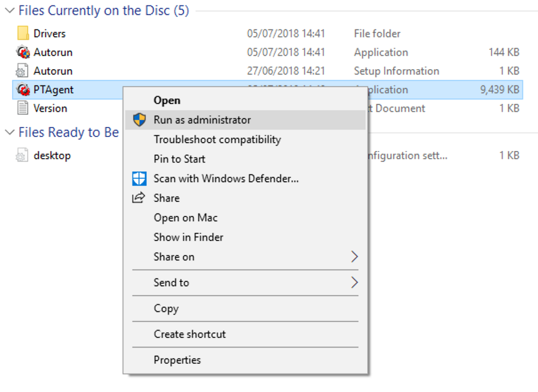Viewport: 538px width, 392px height.
Task: Collapse the Files Currently on the Disc group
Action: [10, 11]
